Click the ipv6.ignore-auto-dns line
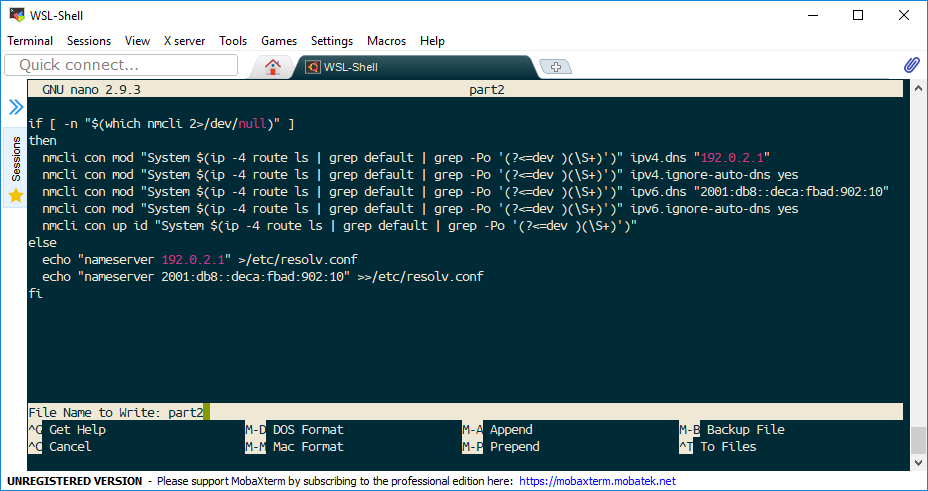This screenshot has height=491, width=928. pyautogui.click(x=420, y=209)
